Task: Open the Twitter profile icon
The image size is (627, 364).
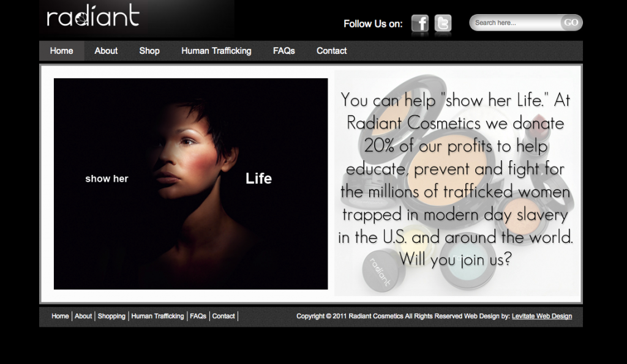Action: tap(443, 24)
